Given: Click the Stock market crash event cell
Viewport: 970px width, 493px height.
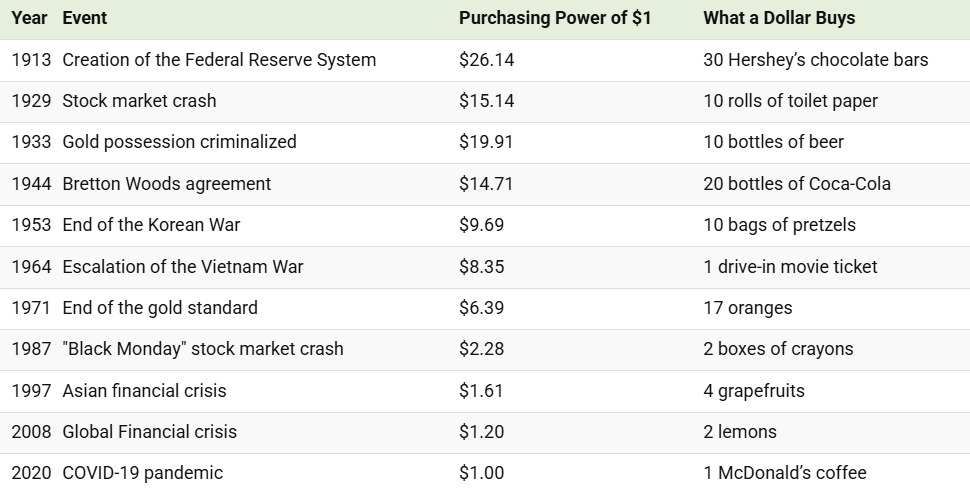Looking at the screenshot, I should point(139,101).
